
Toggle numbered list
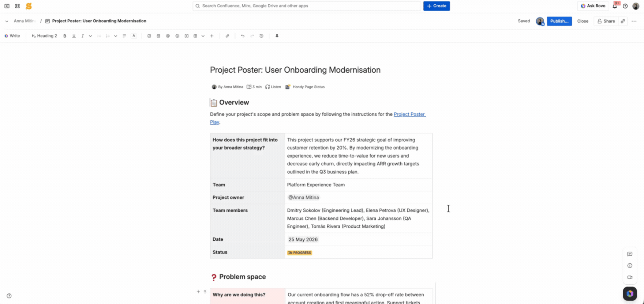108,36
